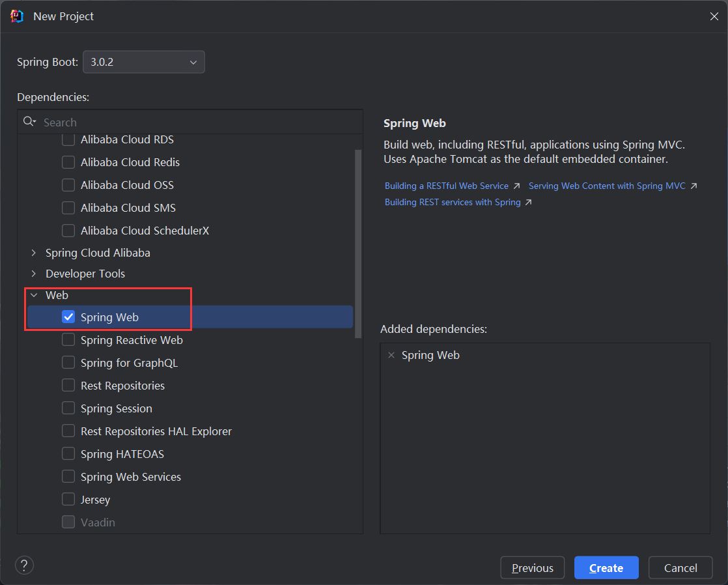
Task: Tick the Rest Repositories checkbox
Action: 68,386
